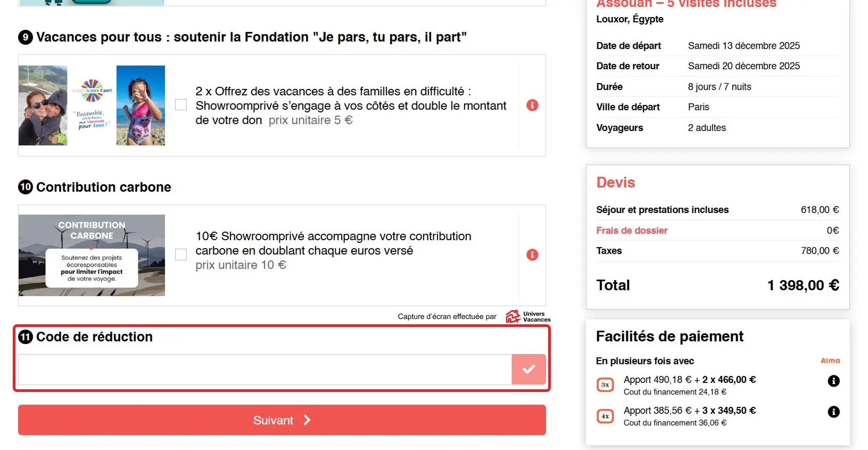Click the Frais de dossier link

(632, 231)
